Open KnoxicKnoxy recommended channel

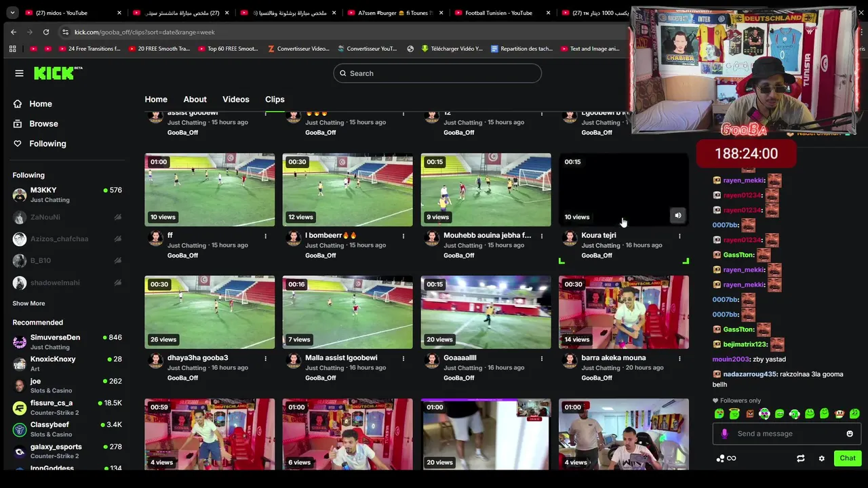click(67, 363)
